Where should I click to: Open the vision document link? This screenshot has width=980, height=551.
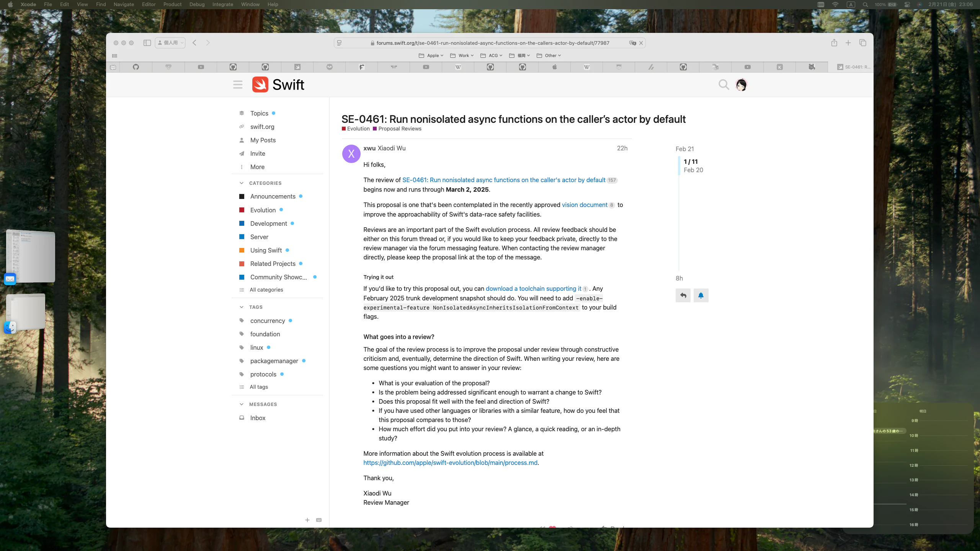[584, 205]
